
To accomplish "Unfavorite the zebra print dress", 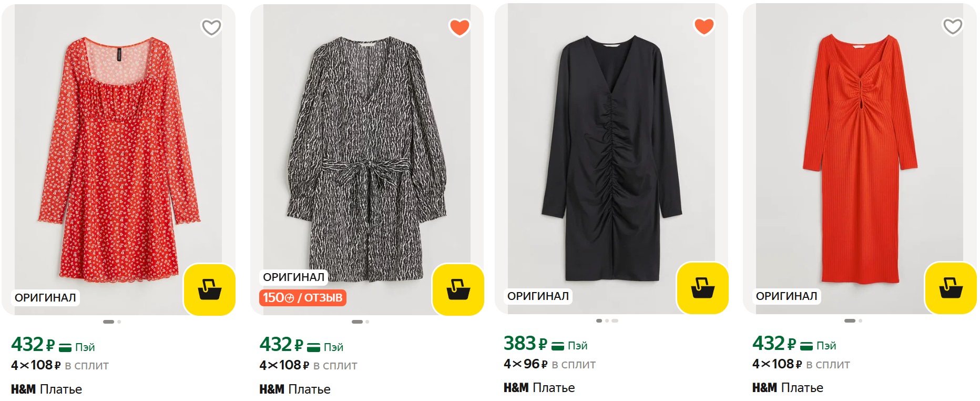I will 460,27.
